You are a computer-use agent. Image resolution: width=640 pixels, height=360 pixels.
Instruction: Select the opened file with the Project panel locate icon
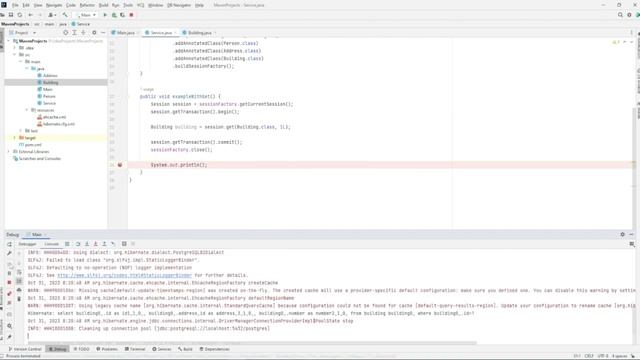coord(65,32)
